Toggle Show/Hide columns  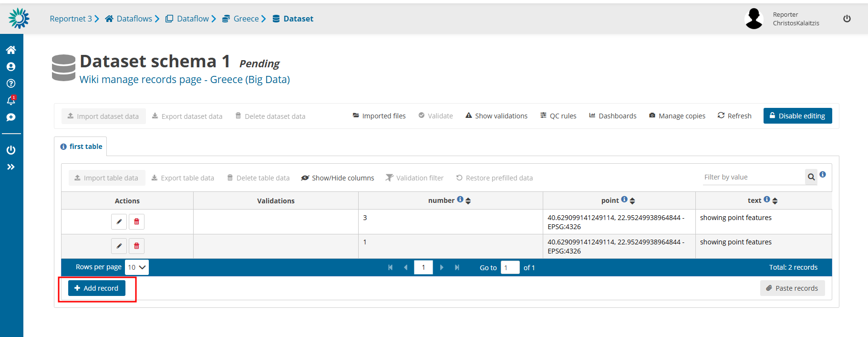(337, 178)
